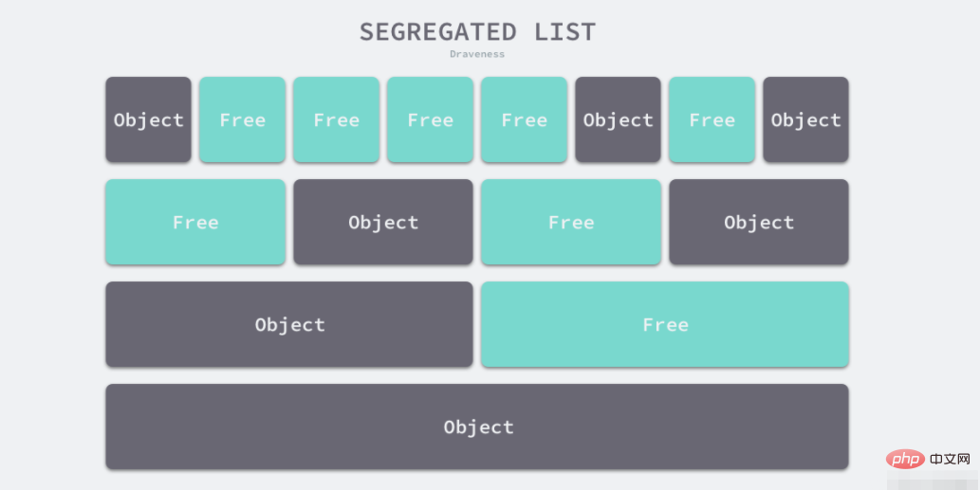Click the fourth block in the top row
This screenshot has width=980, height=490.
[x=430, y=119]
